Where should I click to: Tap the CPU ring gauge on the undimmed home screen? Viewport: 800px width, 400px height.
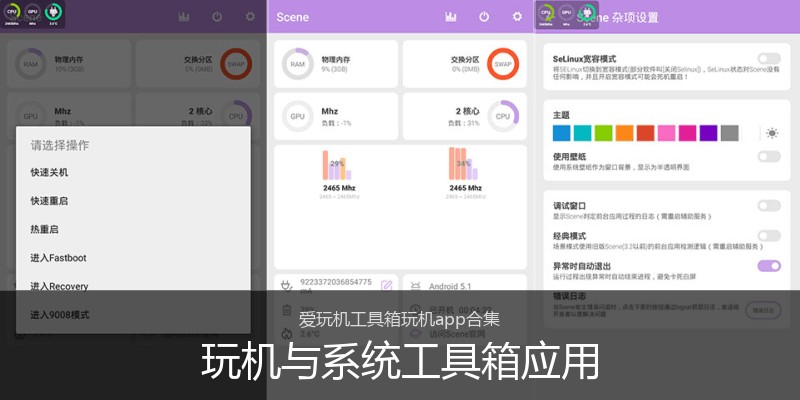(503, 116)
